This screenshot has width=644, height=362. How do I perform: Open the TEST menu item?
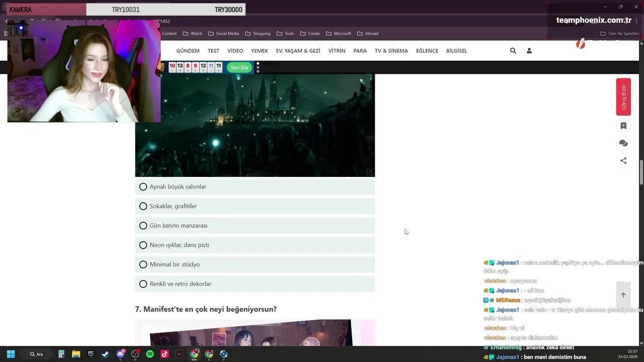coord(213,51)
